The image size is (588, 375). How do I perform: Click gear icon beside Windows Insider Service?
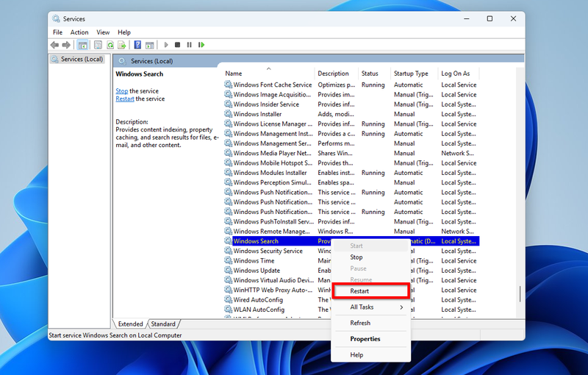[x=228, y=104]
